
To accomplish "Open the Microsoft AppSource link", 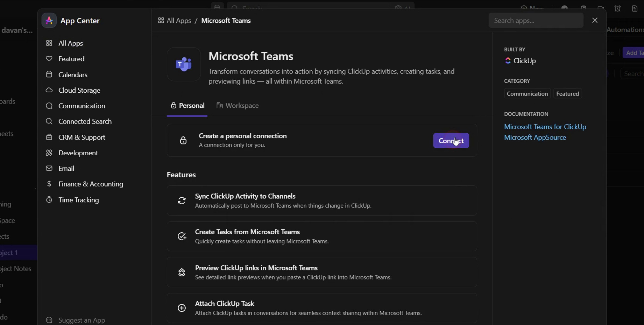I will 535,137.
